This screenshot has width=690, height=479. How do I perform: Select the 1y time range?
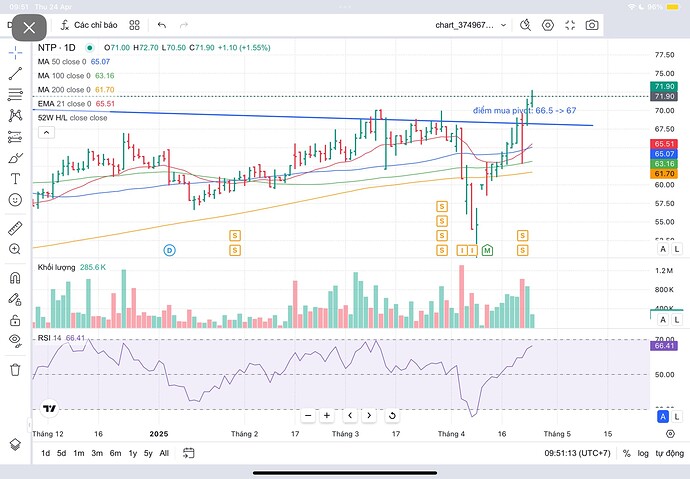(x=133, y=453)
